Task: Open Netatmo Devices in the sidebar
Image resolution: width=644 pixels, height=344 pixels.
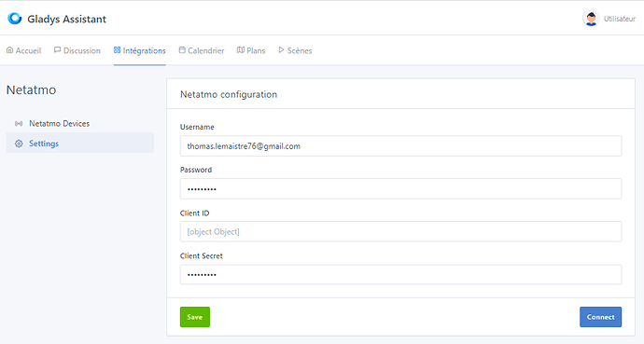Action: pyautogui.click(x=79, y=123)
